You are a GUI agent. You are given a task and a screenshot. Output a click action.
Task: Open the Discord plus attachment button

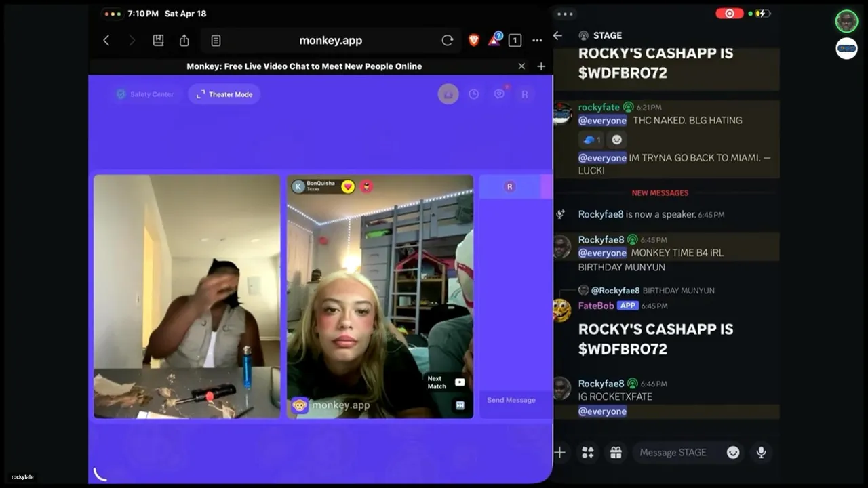[x=560, y=453]
